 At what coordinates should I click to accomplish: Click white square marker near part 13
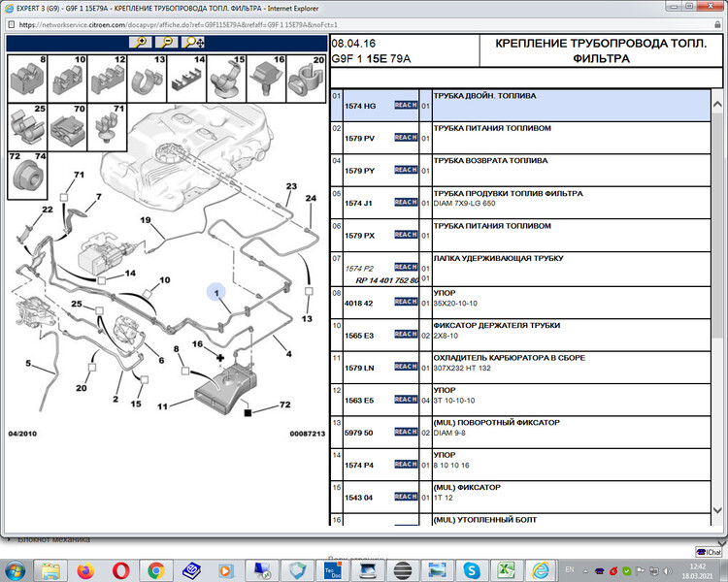(308, 291)
